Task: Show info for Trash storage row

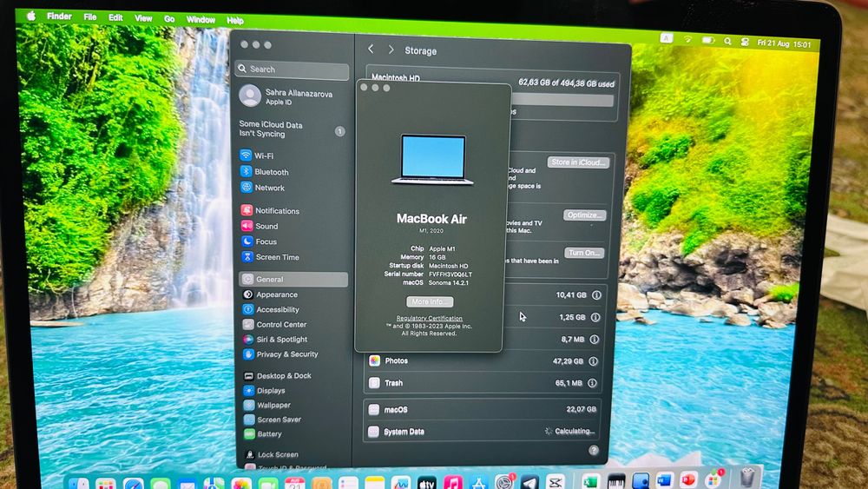Action: point(592,383)
